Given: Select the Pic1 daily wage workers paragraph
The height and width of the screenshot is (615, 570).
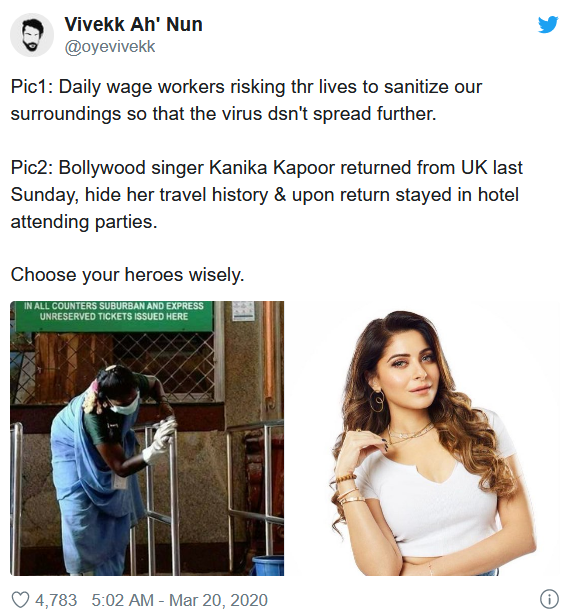Looking at the screenshot, I should click(246, 100).
